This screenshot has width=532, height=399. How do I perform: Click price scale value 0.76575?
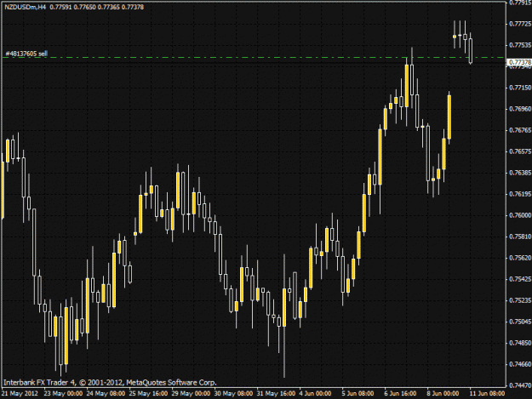pyautogui.click(x=520, y=151)
